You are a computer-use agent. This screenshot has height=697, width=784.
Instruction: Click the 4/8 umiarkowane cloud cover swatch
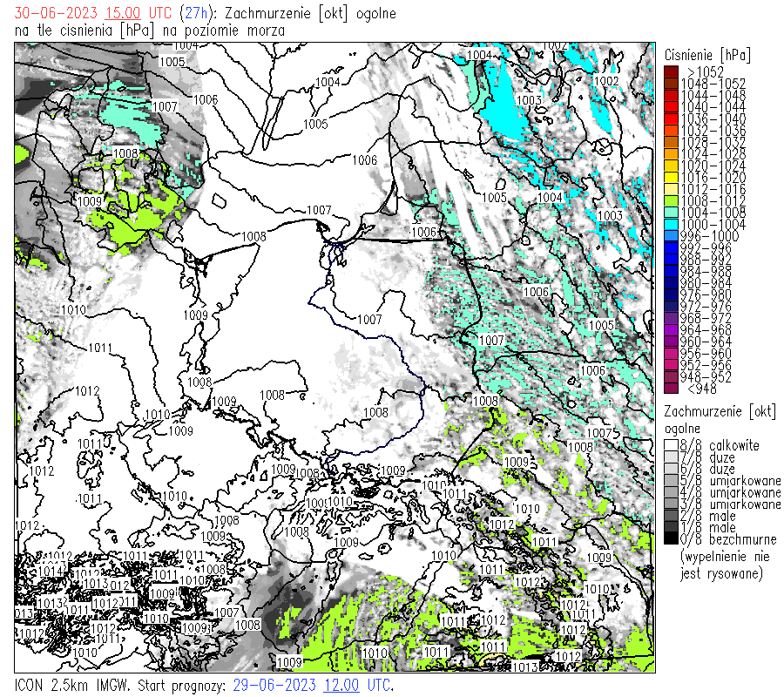(671, 492)
